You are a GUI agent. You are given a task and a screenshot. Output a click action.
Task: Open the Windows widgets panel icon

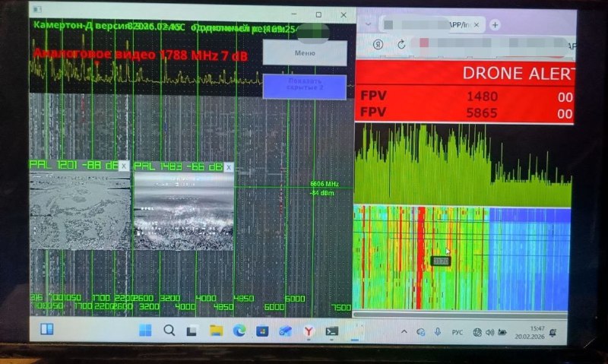pyautogui.click(x=47, y=329)
